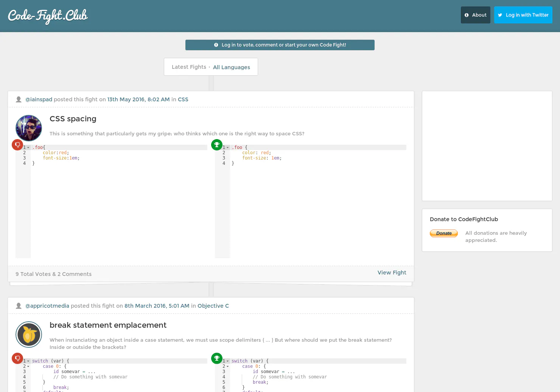Open the All Languages filter
Viewport: 560px width, 392px height.
232,67
